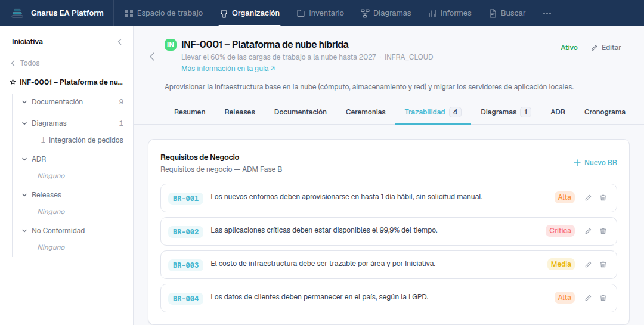Delete requirement BR-004 with trash icon
644x325 pixels.
(603, 298)
